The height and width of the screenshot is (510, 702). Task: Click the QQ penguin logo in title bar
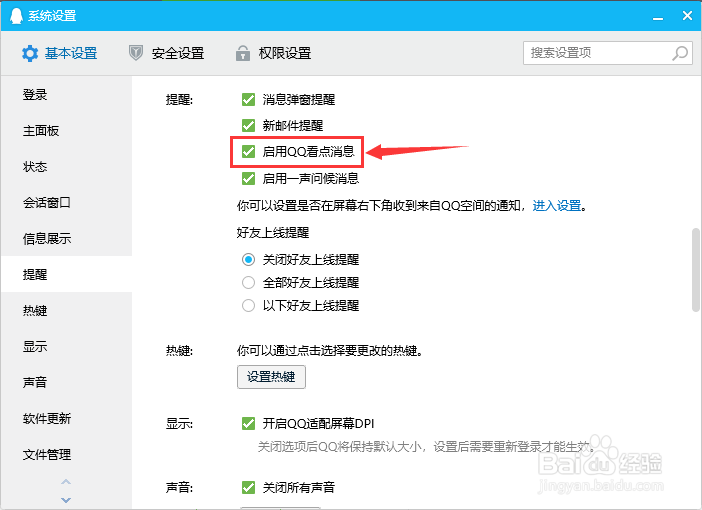[16, 16]
